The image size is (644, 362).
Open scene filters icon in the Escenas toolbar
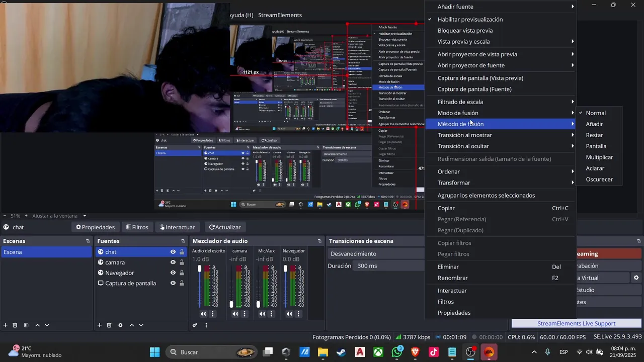coord(26,325)
